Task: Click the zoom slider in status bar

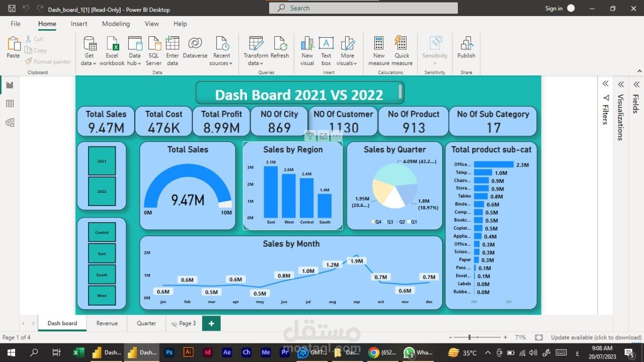Action: coord(469,337)
